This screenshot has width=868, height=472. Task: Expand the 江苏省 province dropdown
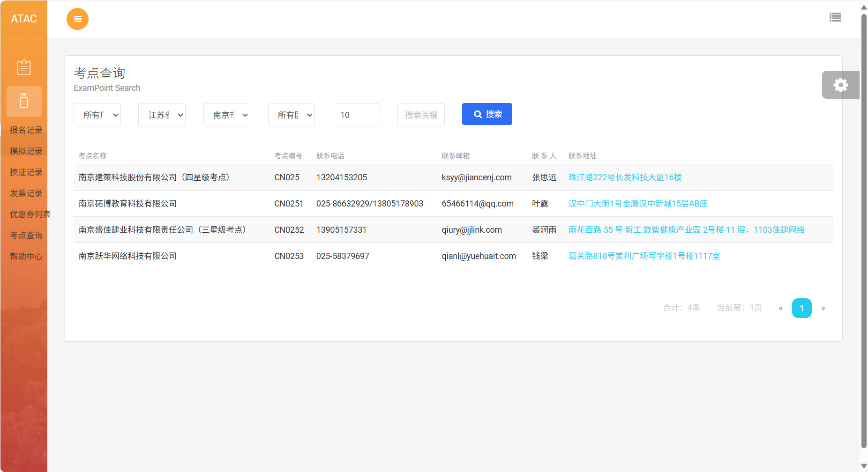tap(162, 115)
